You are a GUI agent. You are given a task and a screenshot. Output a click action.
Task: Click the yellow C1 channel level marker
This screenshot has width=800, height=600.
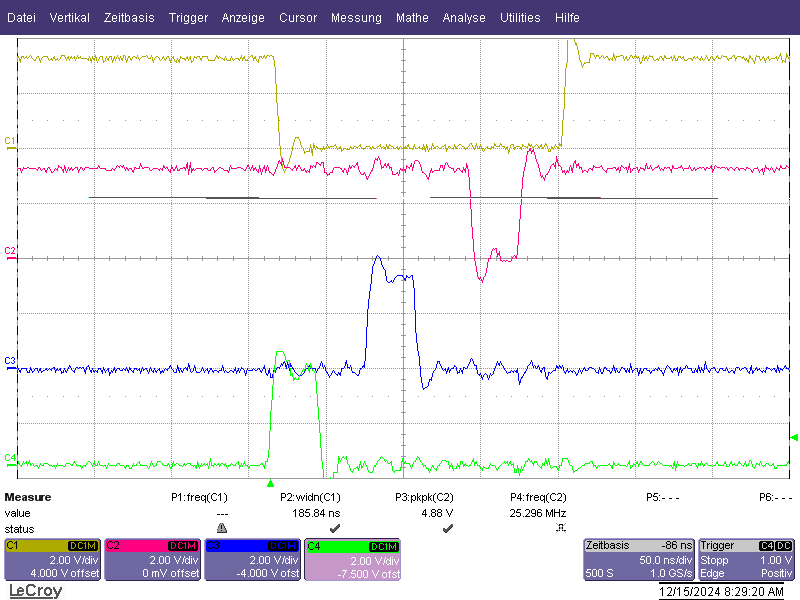click(10, 142)
